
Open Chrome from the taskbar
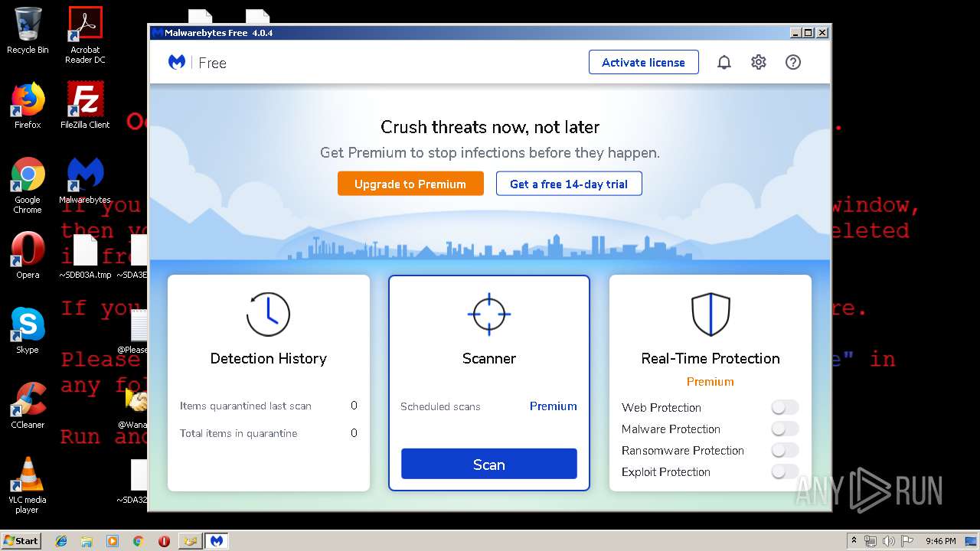pyautogui.click(x=138, y=541)
